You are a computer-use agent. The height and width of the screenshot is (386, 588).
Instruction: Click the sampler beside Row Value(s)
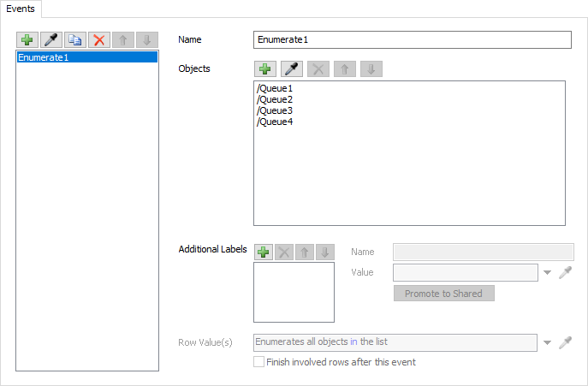pos(565,342)
